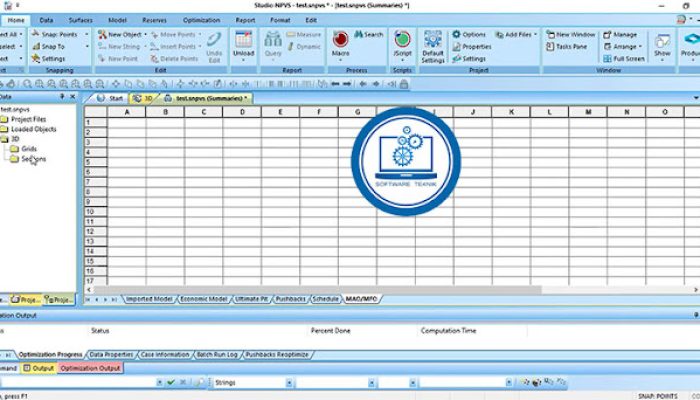Open project Options
Viewport: 700px width, 400px height.
click(x=469, y=34)
